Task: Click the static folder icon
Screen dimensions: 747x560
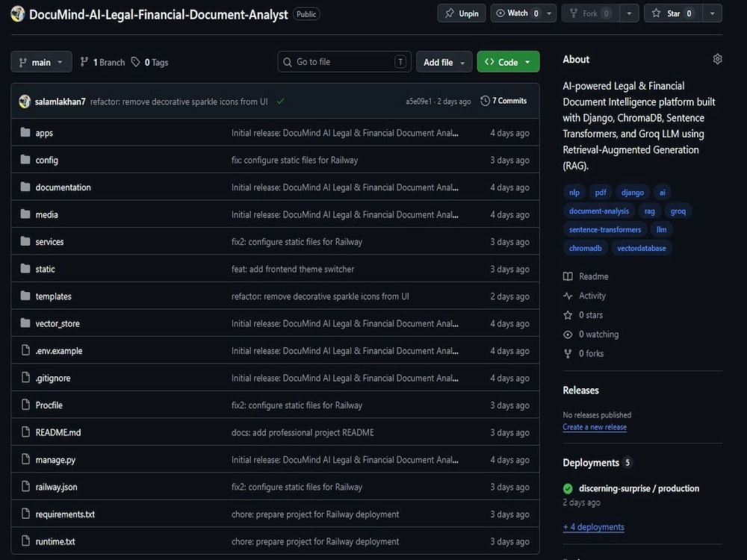Action: (25, 269)
